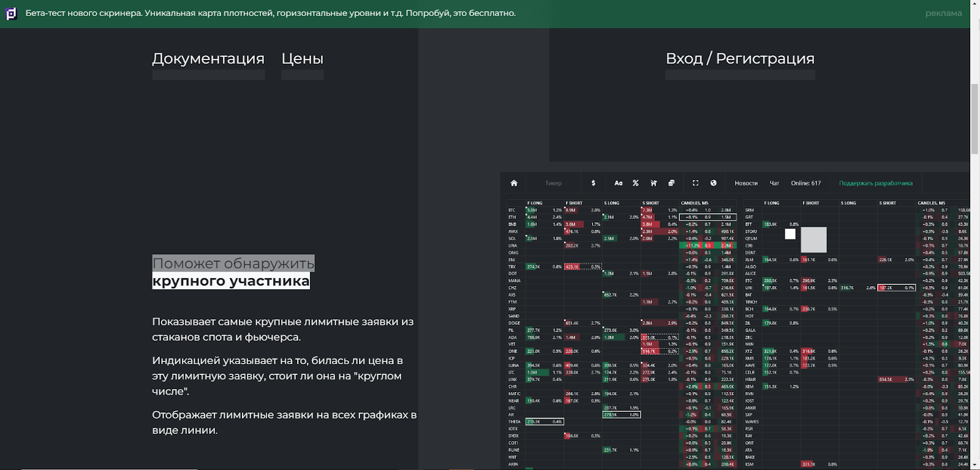Click the shopping cart icon

tap(654, 183)
